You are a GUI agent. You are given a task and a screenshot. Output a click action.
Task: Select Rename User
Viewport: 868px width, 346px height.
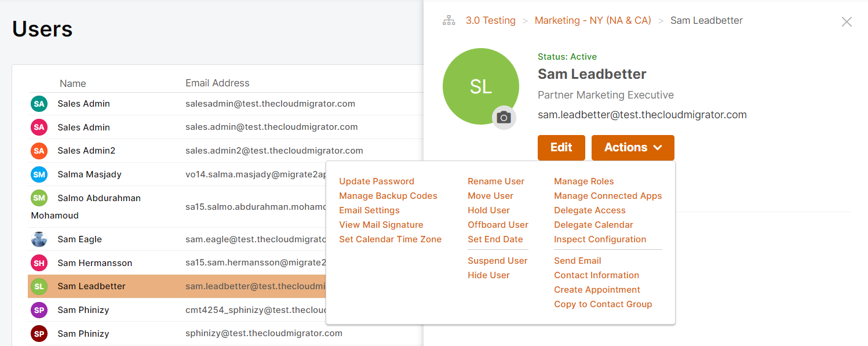click(x=496, y=181)
